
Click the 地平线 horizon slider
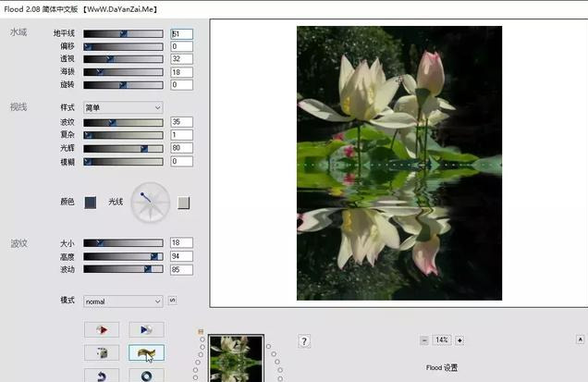click(x=123, y=33)
